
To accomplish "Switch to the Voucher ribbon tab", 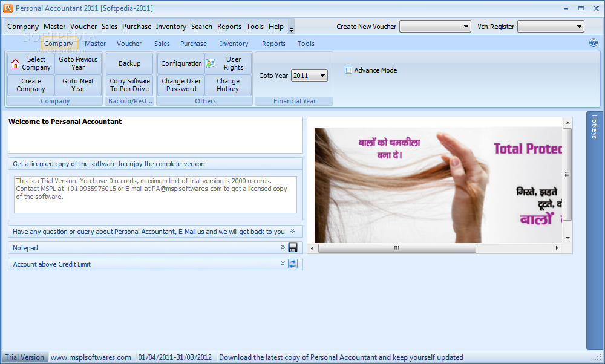I will 129,44.
